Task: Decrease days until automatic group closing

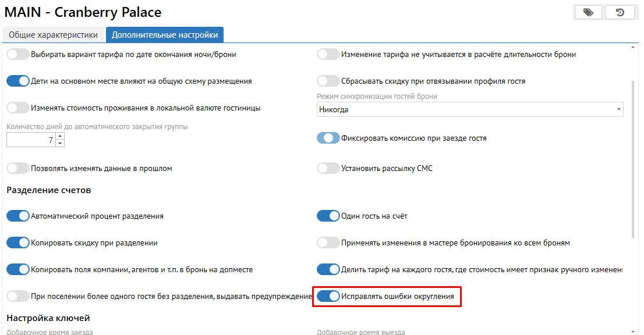Action: tap(60, 143)
